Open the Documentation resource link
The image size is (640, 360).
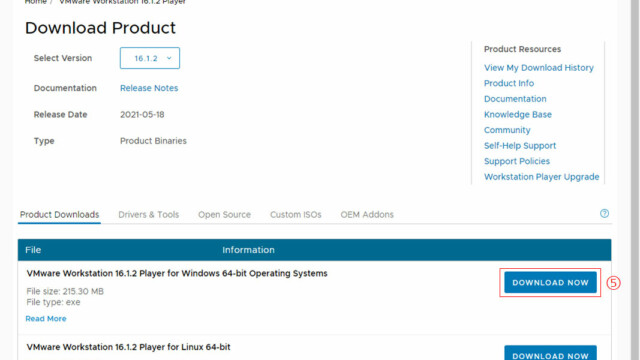515,99
